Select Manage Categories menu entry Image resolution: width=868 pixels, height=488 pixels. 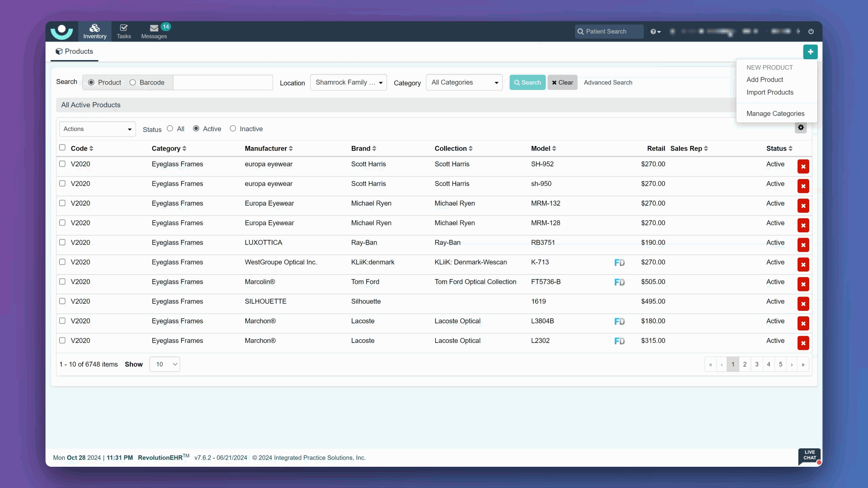tap(775, 114)
